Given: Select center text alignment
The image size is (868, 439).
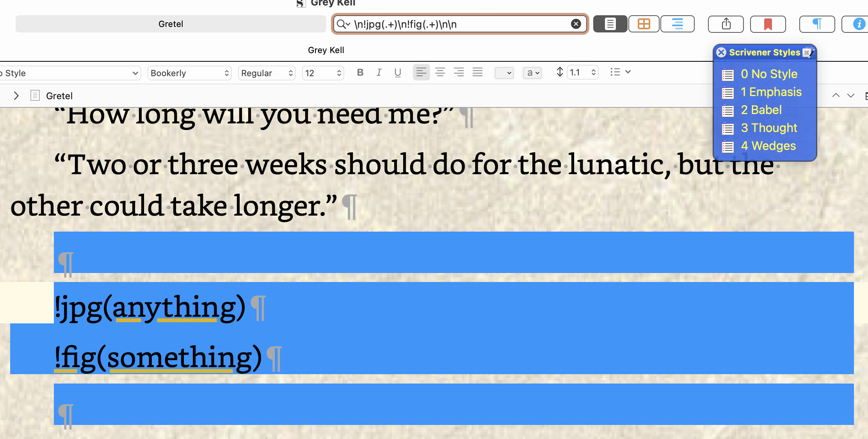Looking at the screenshot, I should 440,72.
